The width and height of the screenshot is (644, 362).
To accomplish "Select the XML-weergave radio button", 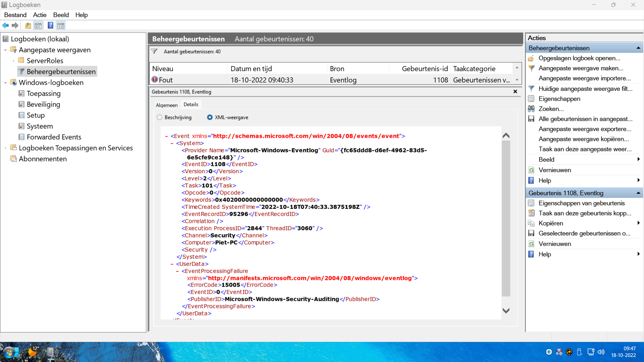I will click(210, 117).
